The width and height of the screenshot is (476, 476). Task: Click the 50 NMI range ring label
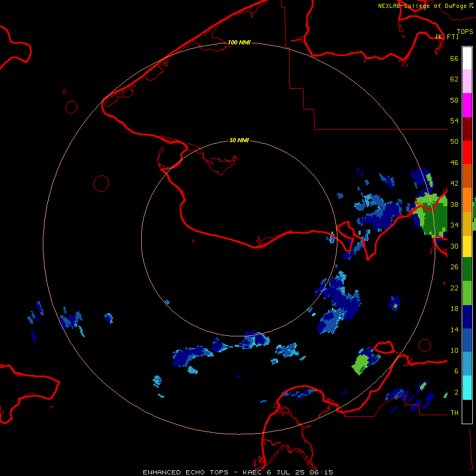[x=239, y=140]
